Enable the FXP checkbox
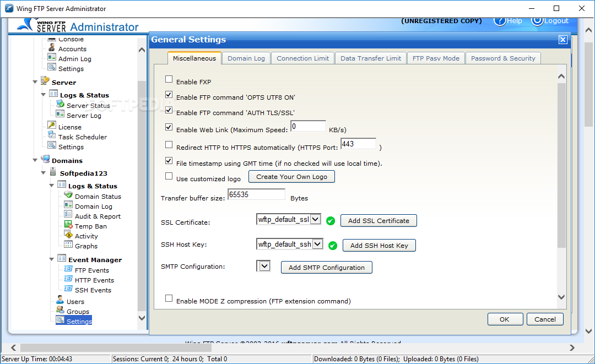595x364 pixels. tap(169, 79)
